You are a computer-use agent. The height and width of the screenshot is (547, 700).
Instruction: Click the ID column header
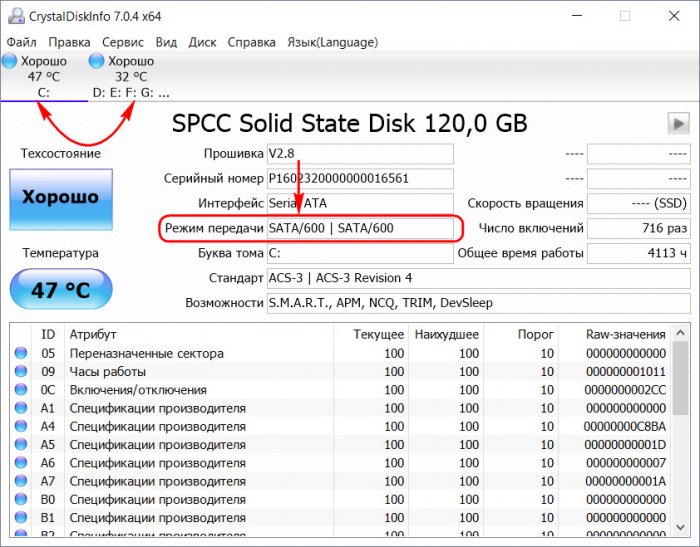tap(48, 334)
